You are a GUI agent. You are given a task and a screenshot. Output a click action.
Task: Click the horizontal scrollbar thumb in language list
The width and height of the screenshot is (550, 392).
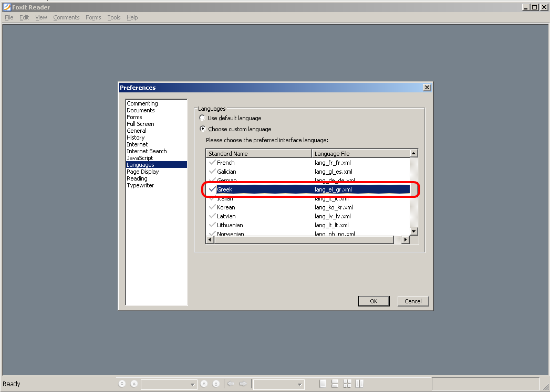click(x=304, y=240)
